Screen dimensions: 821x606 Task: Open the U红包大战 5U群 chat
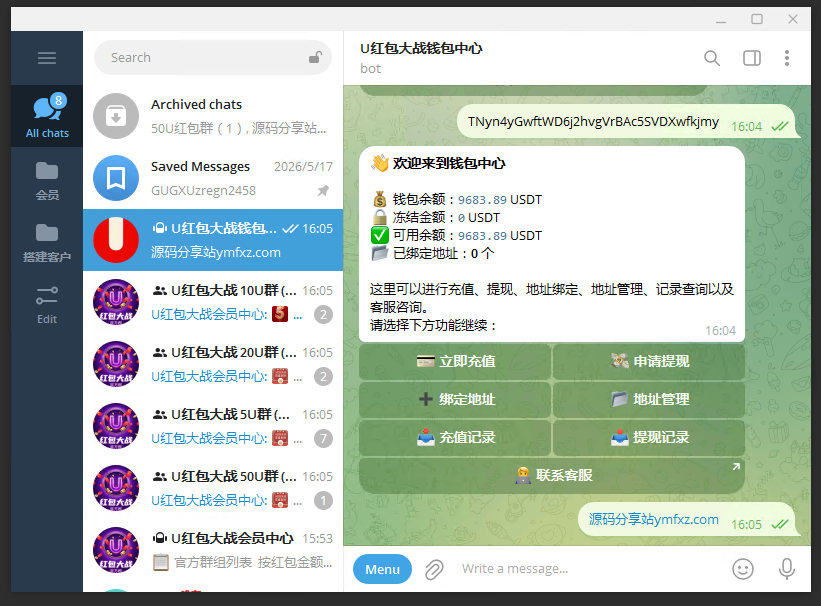click(213, 426)
